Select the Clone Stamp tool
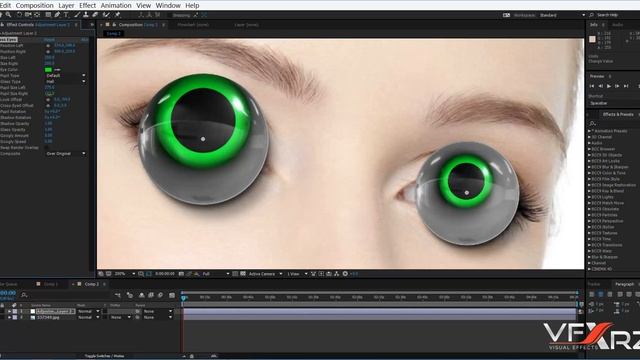640x360 pixels. (86, 15)
